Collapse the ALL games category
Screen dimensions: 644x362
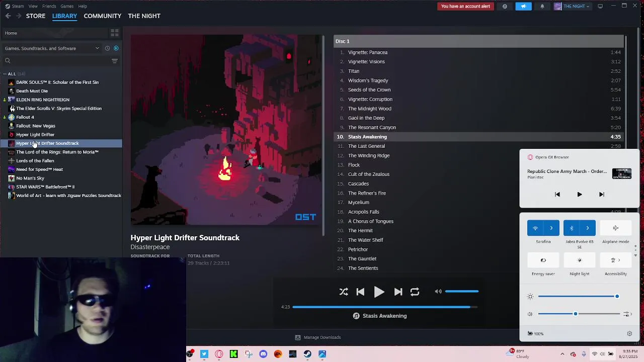[5, 74]
